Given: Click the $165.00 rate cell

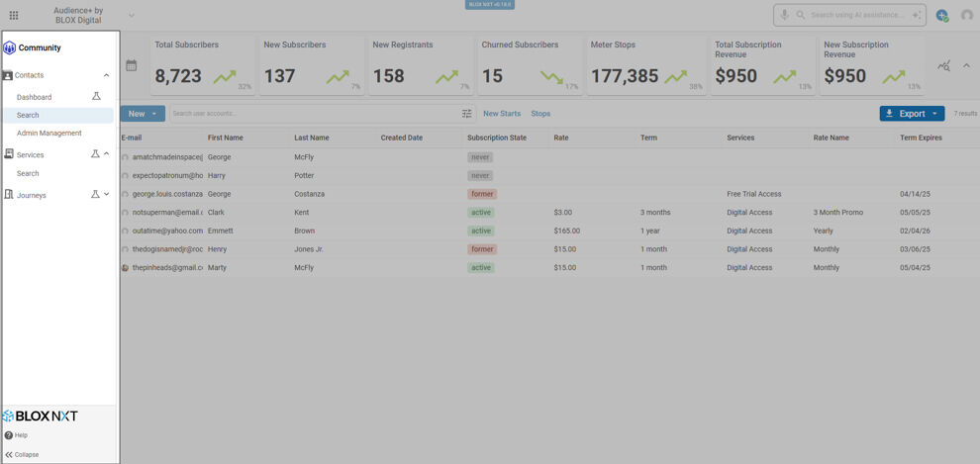Looking at the screenshot, I should pos(567,232).
